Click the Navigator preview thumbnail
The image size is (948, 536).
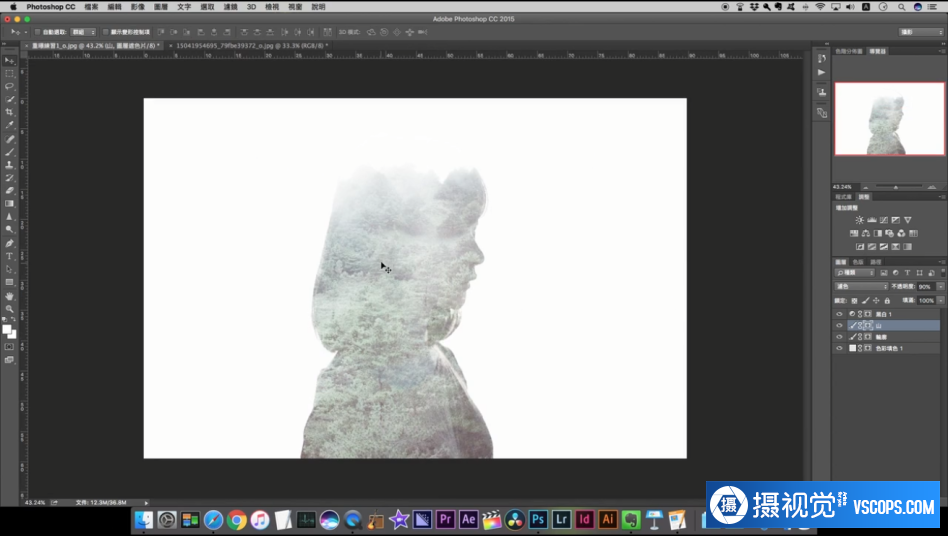889,119
